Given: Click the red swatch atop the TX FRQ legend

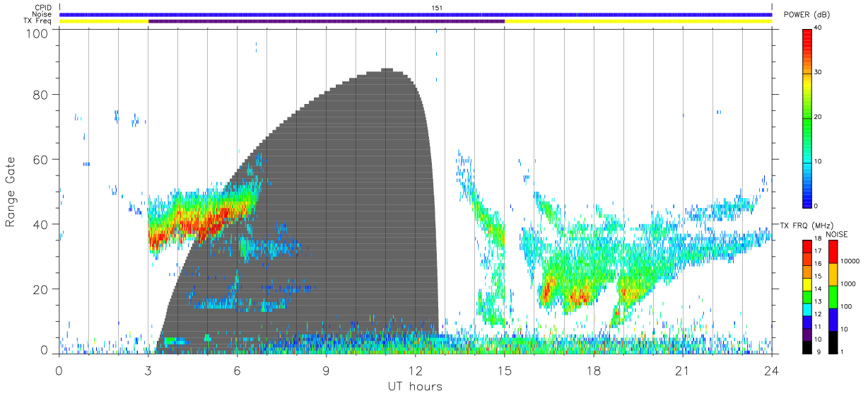Looking at the screenshot, I should (807, 246).
